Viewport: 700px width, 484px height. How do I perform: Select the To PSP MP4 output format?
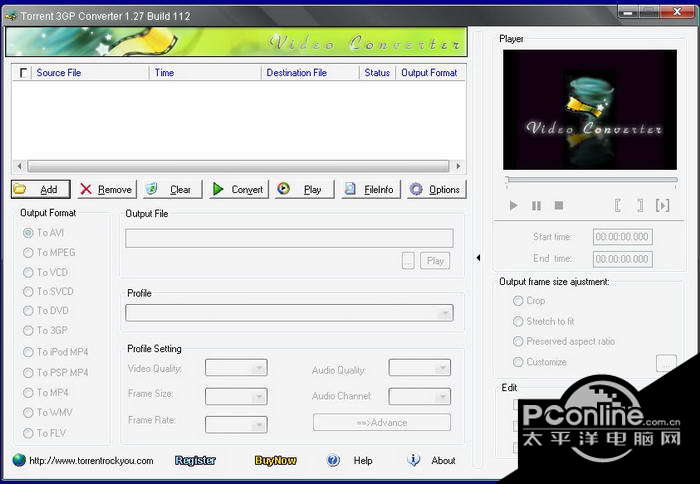(x=56, y=372)
